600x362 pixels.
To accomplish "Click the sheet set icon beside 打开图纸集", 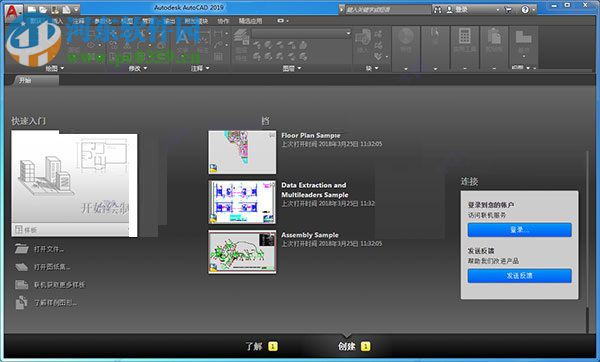I will [21, 267].
